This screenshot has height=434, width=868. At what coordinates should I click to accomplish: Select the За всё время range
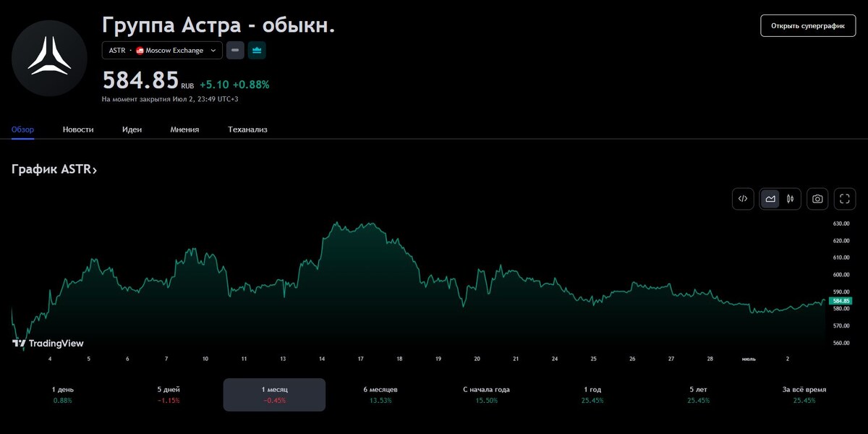(804, 394)
